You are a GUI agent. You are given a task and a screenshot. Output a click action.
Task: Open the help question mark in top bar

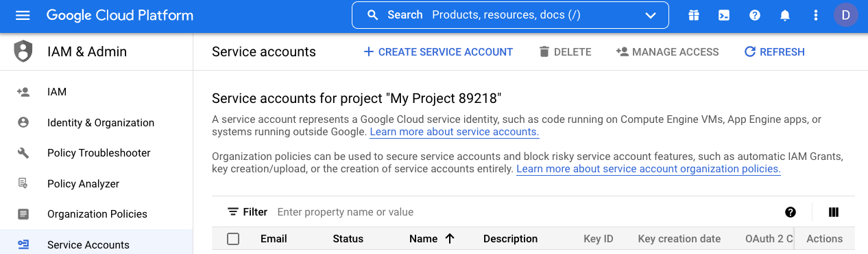[x=755, y=15]
